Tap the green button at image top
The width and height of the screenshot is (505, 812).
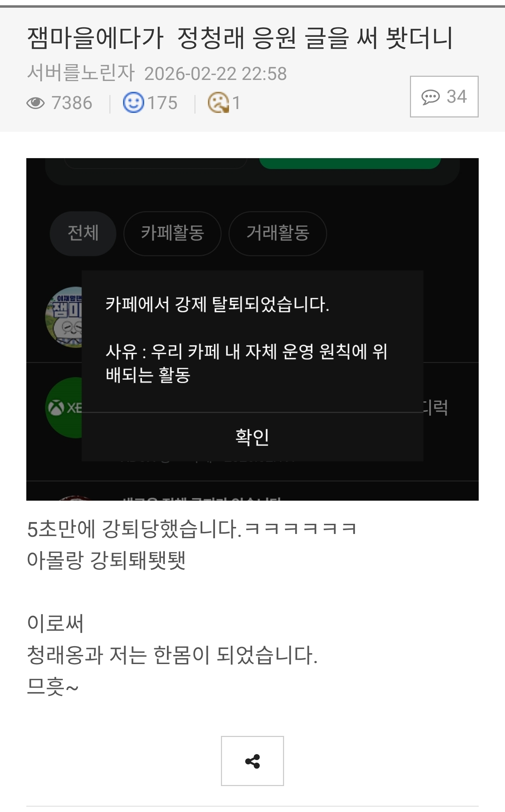click(350, 163)
